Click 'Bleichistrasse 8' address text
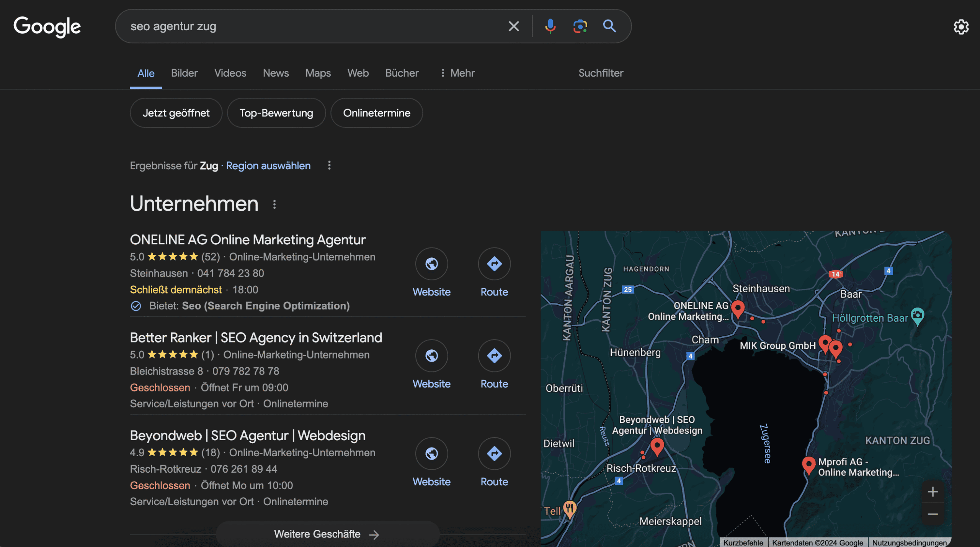Image resolution: width=980 pixels, height=547 pixels. point(167,371)
